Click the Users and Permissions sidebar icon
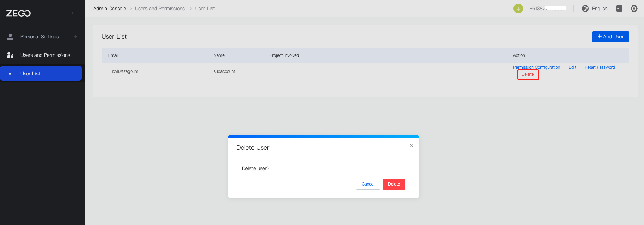The image size is (644, 225). [x=10, y=55]
